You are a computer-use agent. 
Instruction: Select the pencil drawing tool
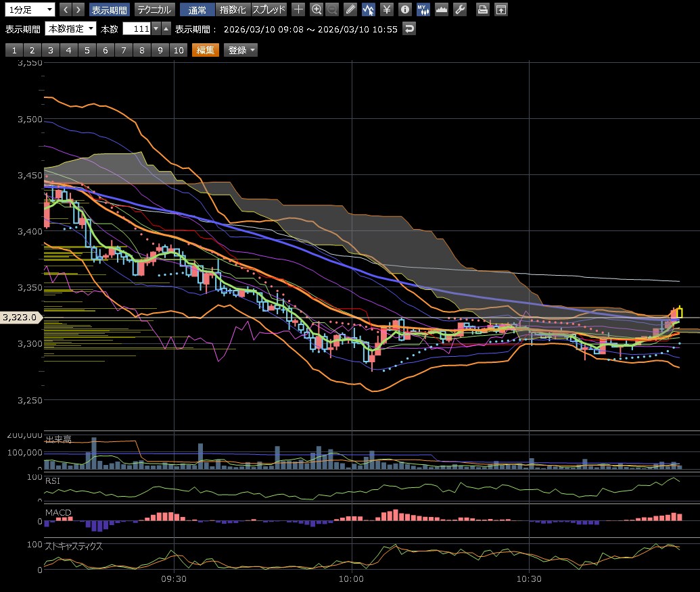click(x=350, y=9)
